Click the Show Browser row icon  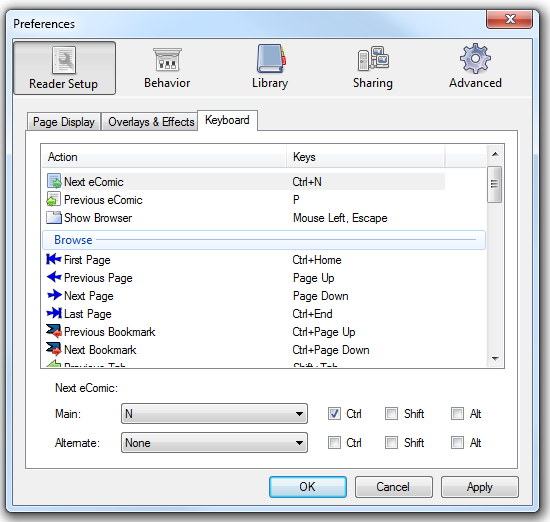54,217
